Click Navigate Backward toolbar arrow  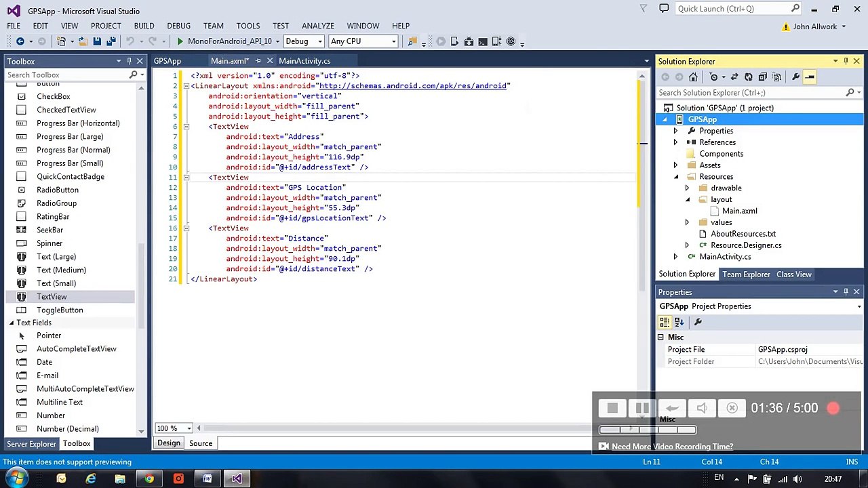click(20, 41)
